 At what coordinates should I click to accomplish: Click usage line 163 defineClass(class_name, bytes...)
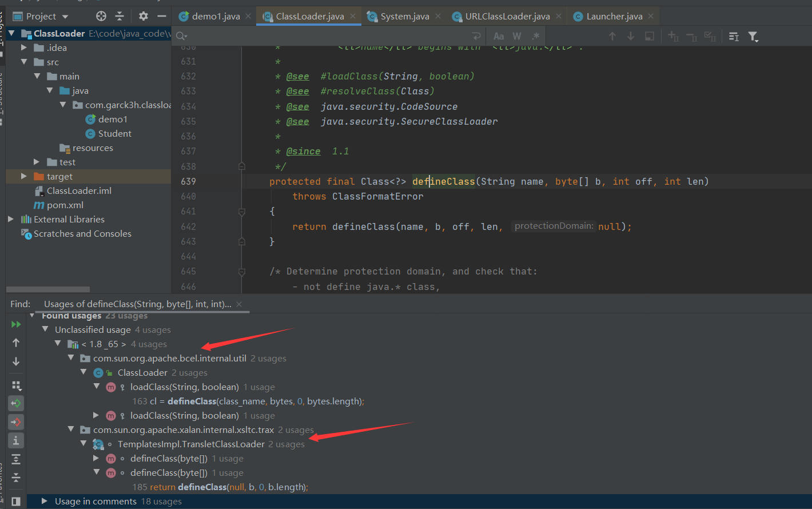(248, 401)
